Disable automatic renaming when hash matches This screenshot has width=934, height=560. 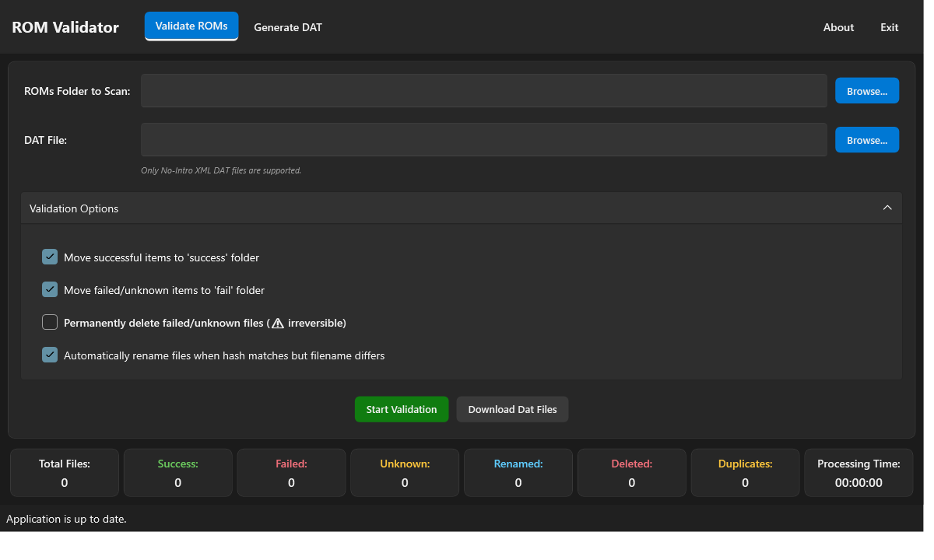[50, 355]
